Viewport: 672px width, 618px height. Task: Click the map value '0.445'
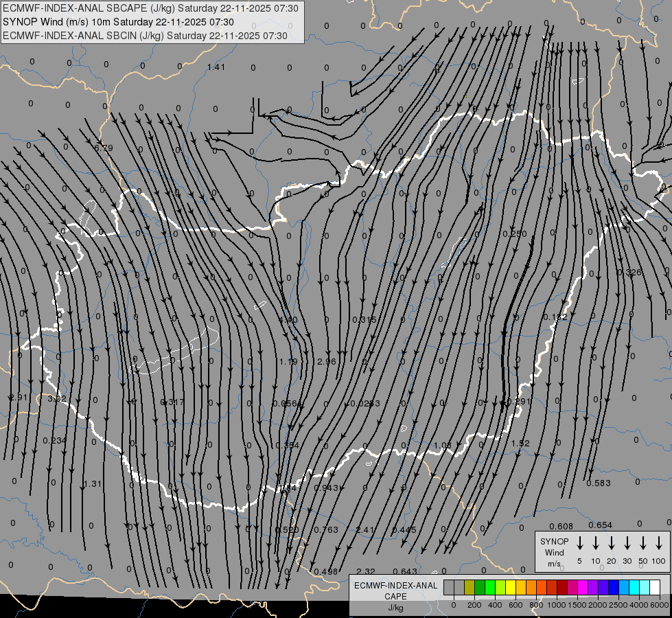404,529
